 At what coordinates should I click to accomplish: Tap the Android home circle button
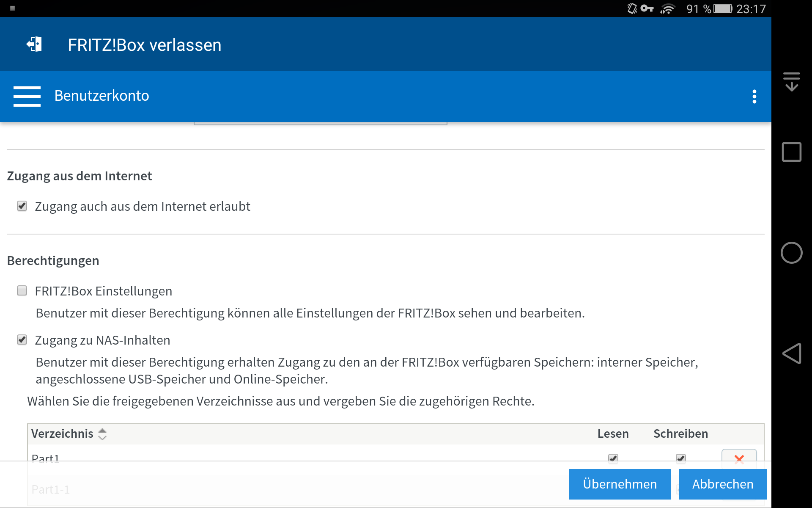tap(791, 253)
